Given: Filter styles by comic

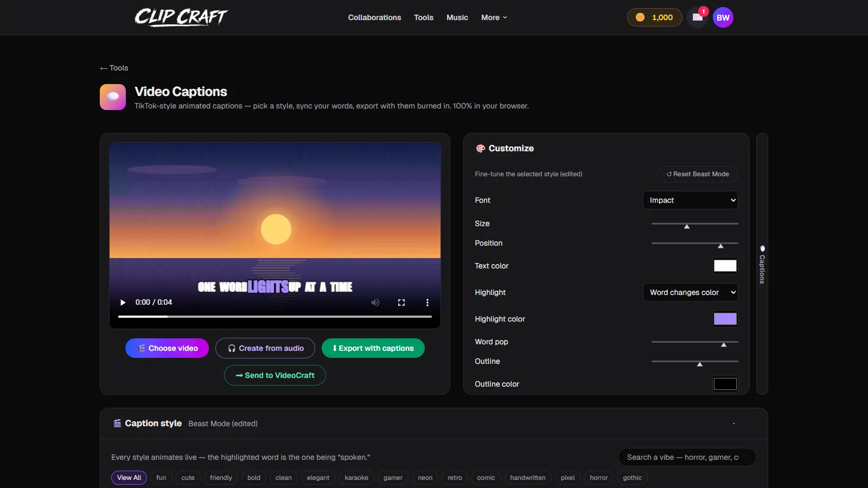Looking at the screenshot, I should click(486, 478).
